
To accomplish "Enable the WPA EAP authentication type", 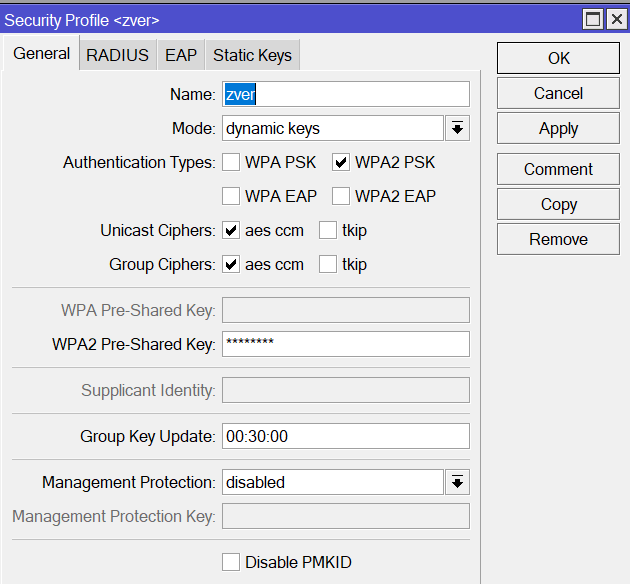I will (231, 196).
